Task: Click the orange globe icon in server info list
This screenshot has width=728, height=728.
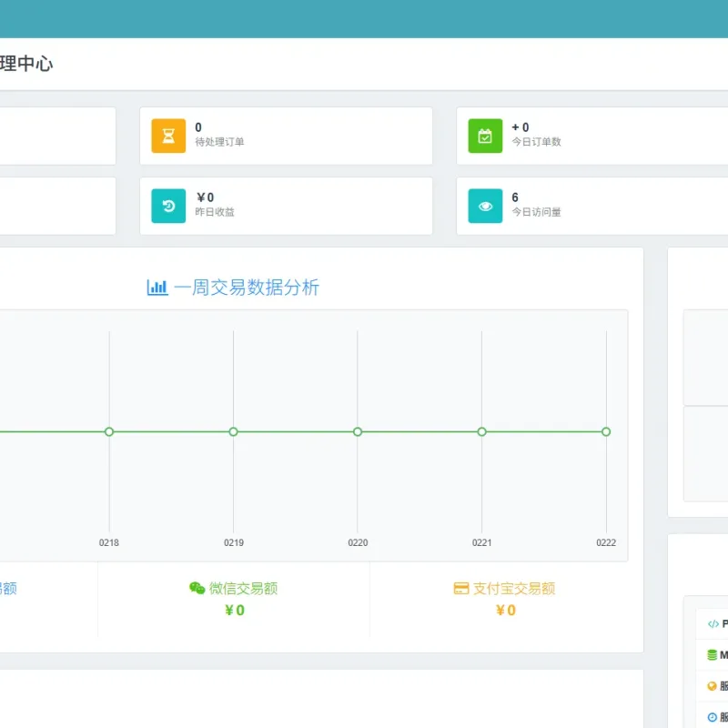Action: 712,686
